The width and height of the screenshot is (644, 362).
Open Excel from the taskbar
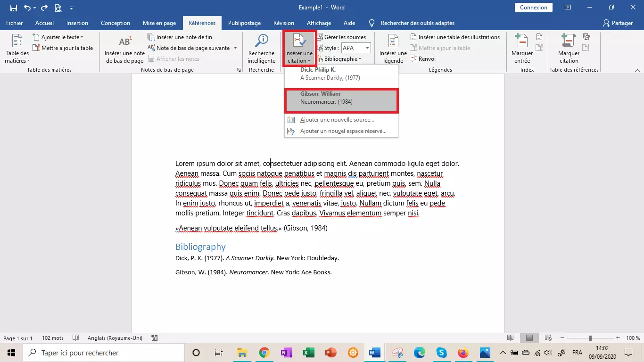pyautogui.click(x=308, y=353)
